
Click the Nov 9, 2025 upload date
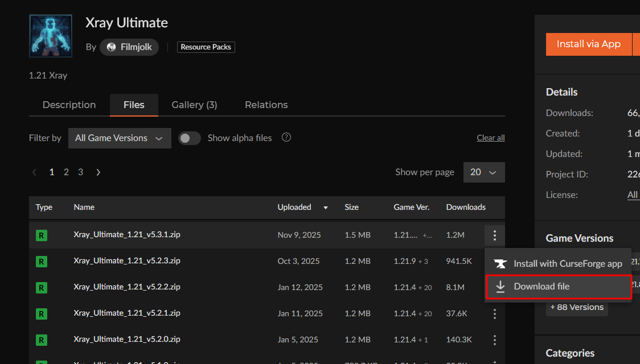pos(299,235)
